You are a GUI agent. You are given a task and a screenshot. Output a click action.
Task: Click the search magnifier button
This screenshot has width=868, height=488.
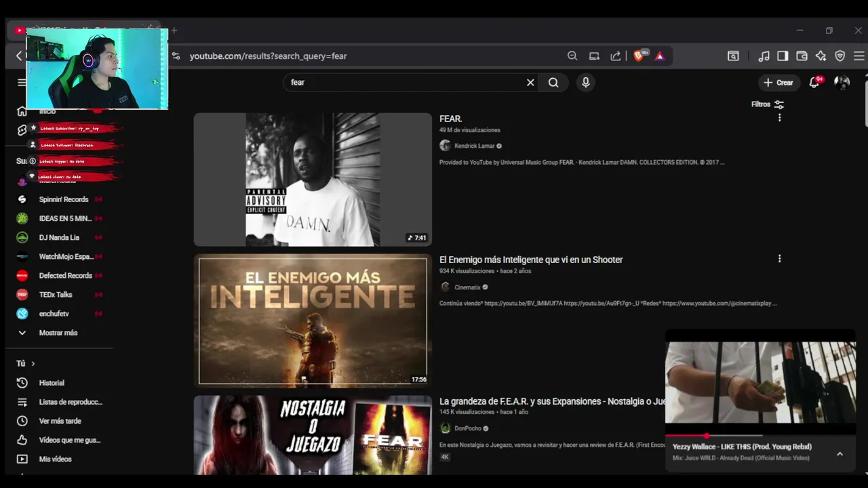click(553, 83)
